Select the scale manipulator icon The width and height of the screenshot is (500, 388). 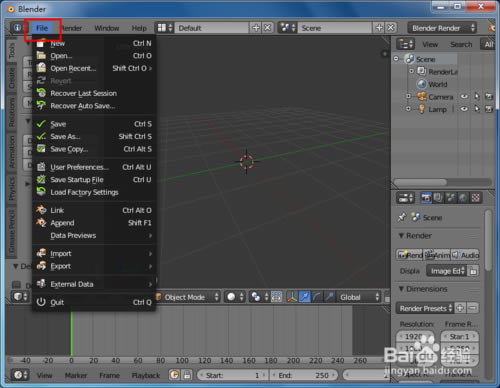pyautogui.click(x=329, y=297)
